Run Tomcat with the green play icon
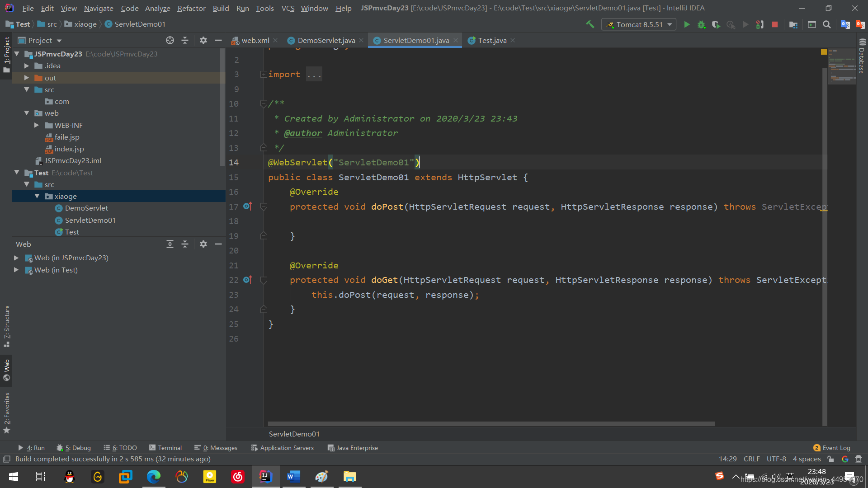Screen dimensions: 868x488 point(687,24)
